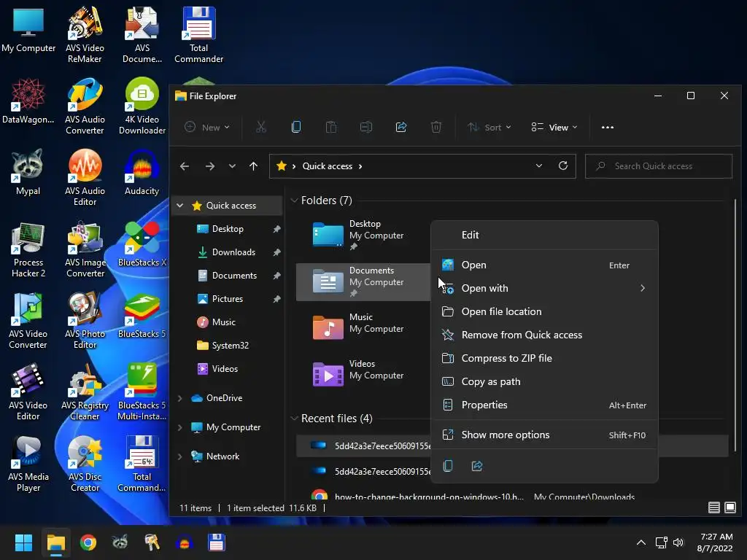
Task: Open Mypal desktop shortcut
Action: [x=28, y=172]
